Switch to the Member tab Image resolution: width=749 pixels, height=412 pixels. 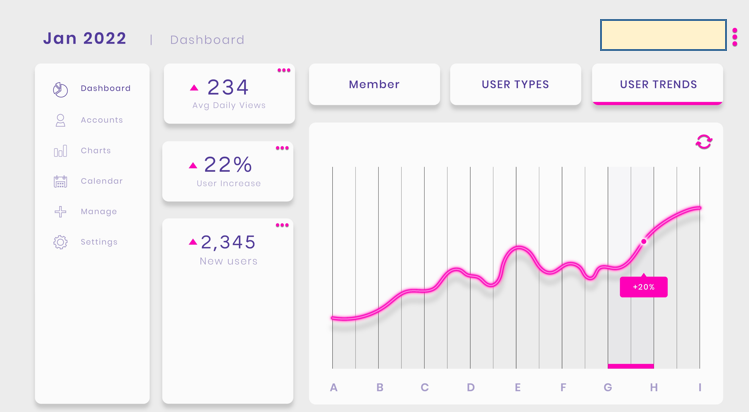tap(374, 85)
